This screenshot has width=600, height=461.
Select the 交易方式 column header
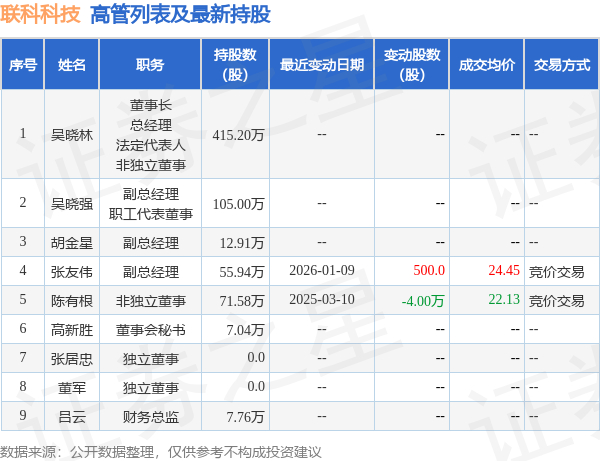562,65
